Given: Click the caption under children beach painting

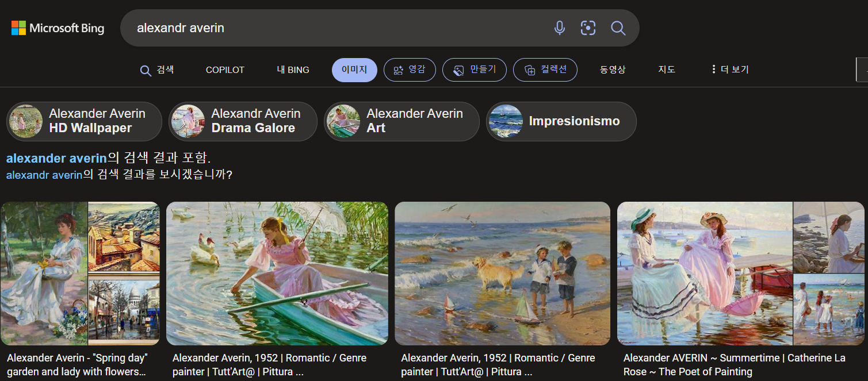Looking at the screenshot, I should pyautogui.click(x=498, y=364).
